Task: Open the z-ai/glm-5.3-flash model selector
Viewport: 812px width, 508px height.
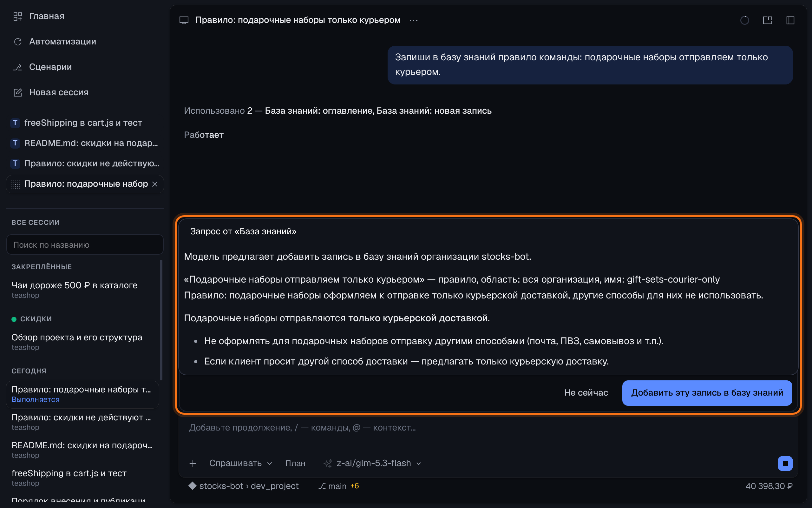Action: tap(372, 463)
